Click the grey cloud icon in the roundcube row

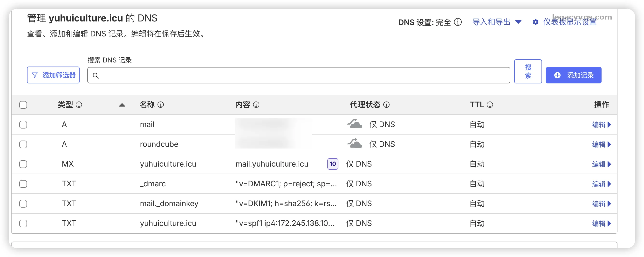point(355,144)
